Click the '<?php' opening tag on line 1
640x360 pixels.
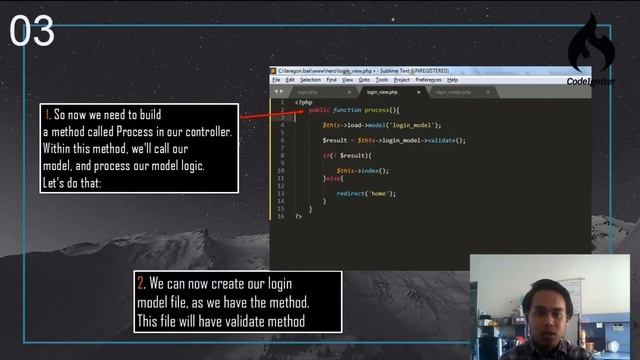(x=303, y=102)
